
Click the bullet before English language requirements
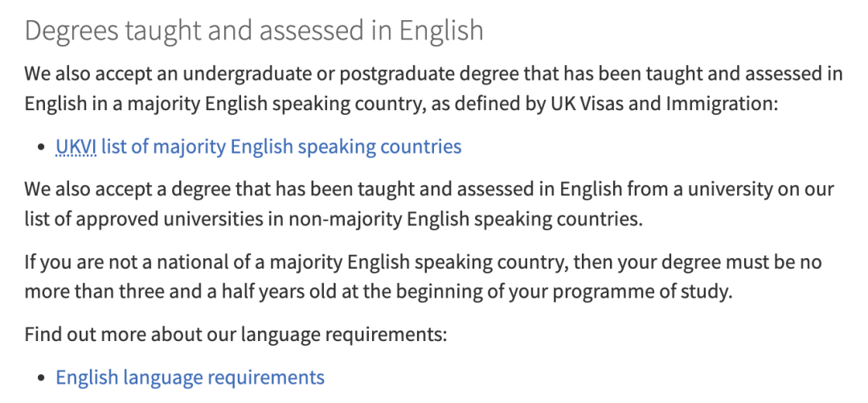[x=41, y=378]
